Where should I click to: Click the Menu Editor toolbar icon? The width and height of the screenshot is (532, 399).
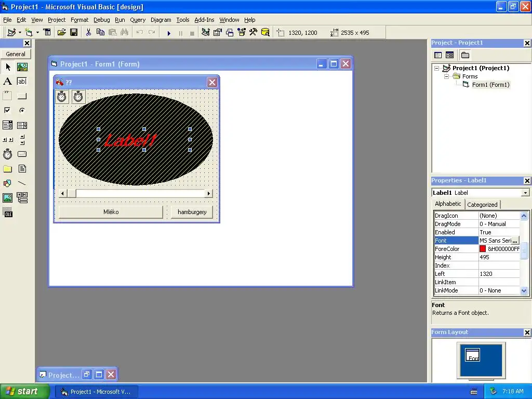(x=47, y=33)
